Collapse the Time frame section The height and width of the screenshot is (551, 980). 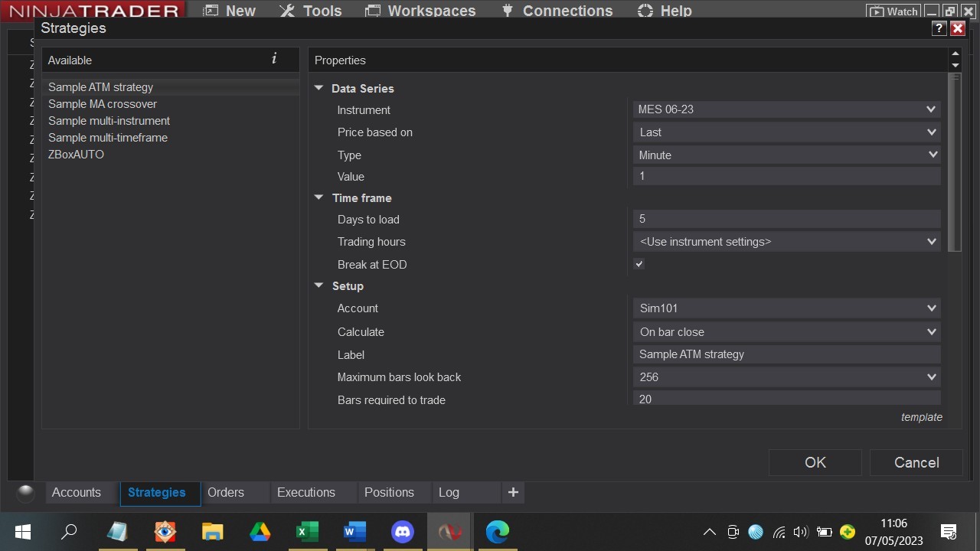point(319,197)
